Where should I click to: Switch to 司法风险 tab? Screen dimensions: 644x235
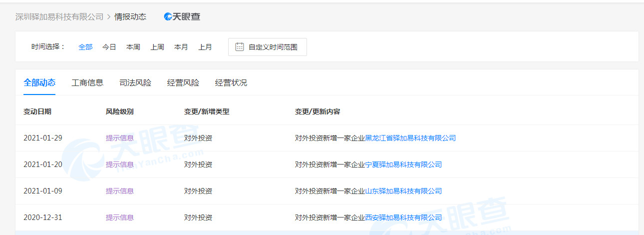[x=135, y=83]
